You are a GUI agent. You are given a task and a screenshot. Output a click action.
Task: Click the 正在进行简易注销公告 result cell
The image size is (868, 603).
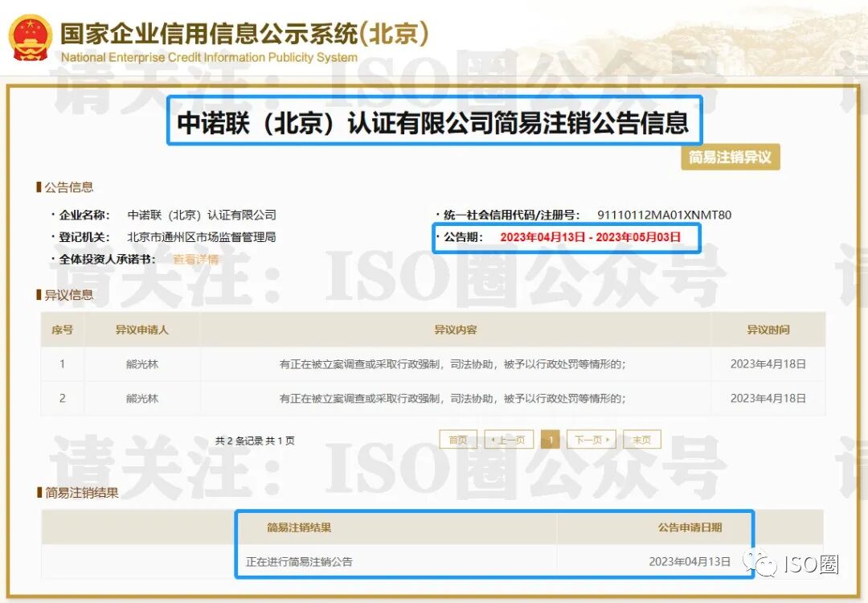(297, 560)
